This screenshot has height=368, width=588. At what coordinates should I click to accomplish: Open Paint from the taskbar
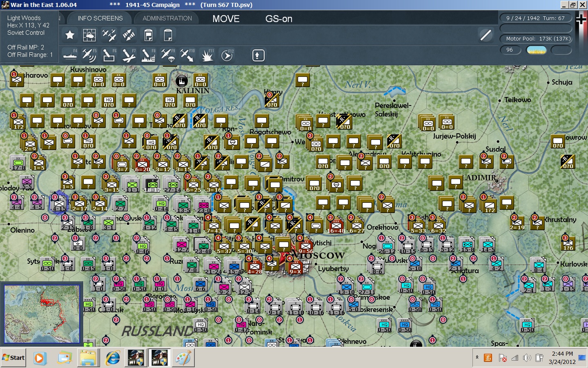(x=183, y=358)
